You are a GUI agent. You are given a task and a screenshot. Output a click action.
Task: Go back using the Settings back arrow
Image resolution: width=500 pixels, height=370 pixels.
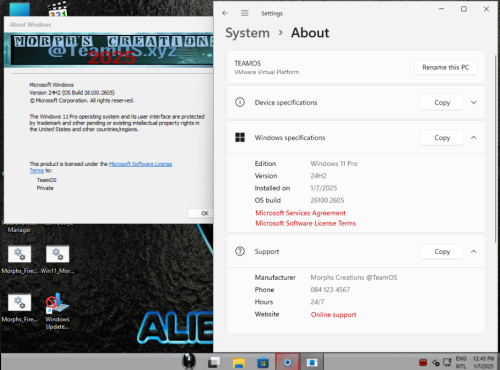point(225,13)
